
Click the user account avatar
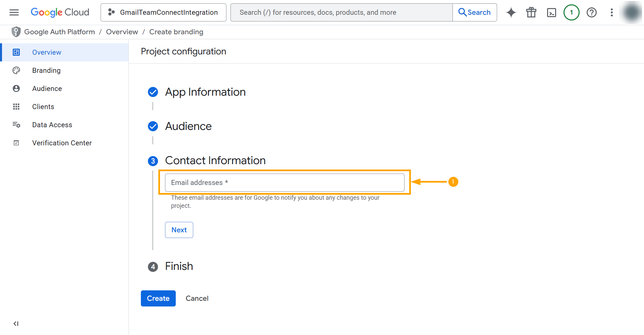point(632,12)
